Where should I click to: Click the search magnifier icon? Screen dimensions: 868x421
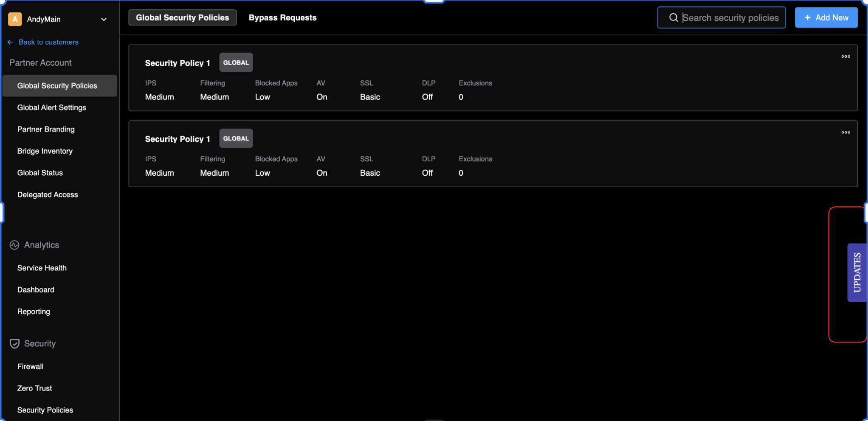click(674, 18)
